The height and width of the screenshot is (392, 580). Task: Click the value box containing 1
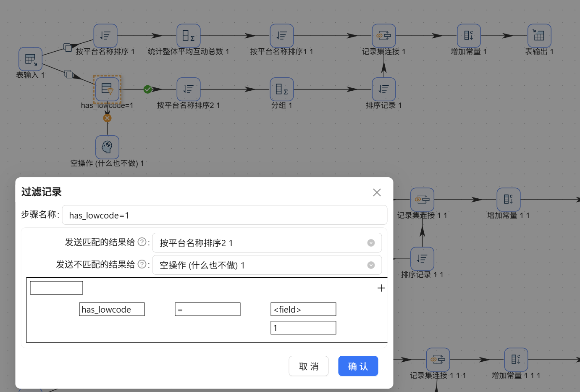tap(303, 328)
